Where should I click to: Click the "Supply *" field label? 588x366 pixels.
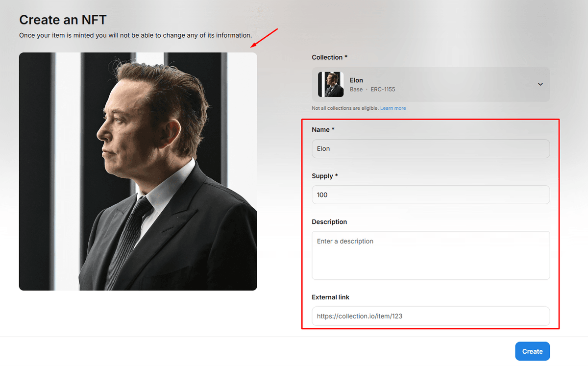point(325,176)
